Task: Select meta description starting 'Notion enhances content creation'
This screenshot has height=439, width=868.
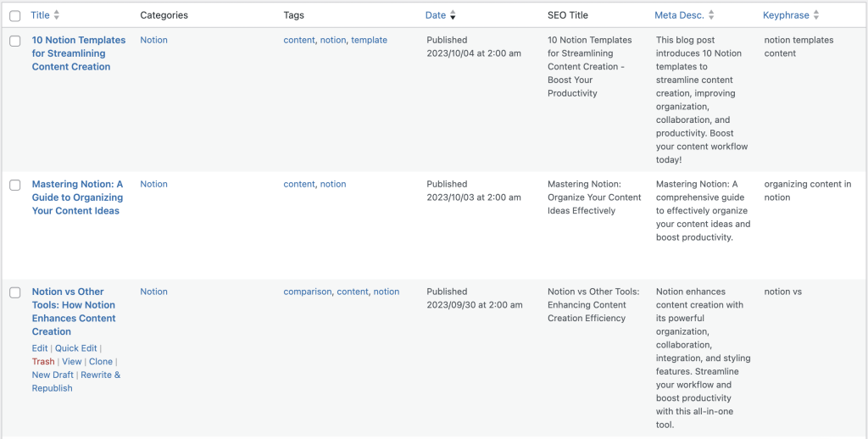Action: tap(703, 358)
